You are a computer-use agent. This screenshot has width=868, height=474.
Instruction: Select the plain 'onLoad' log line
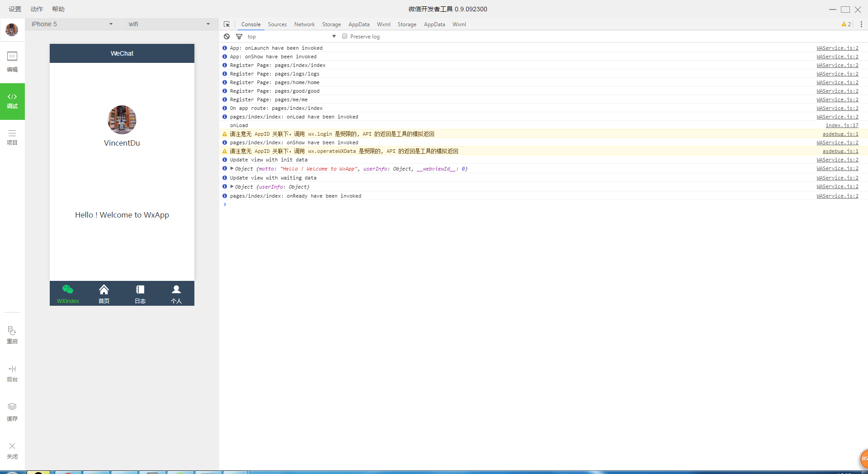click(239, 125)
